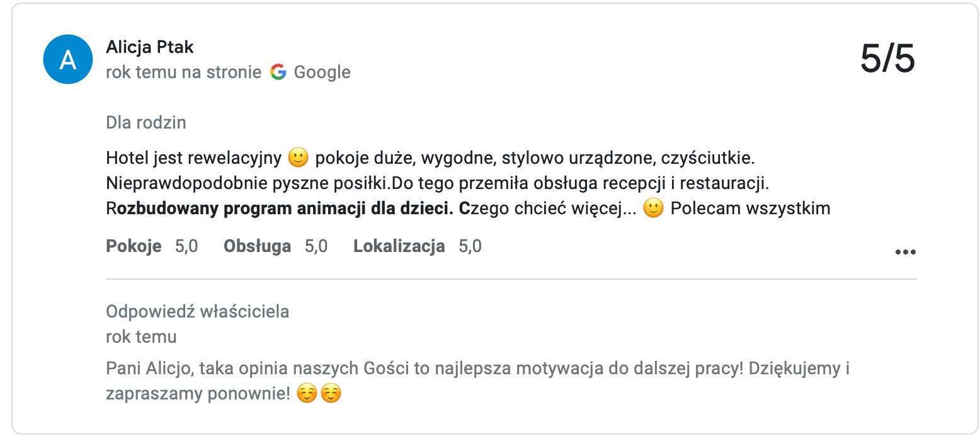Click the smiley emoji after 'rewelacyjny'
This screenshot has height=436, width=980.
click(x=298, y=158)
